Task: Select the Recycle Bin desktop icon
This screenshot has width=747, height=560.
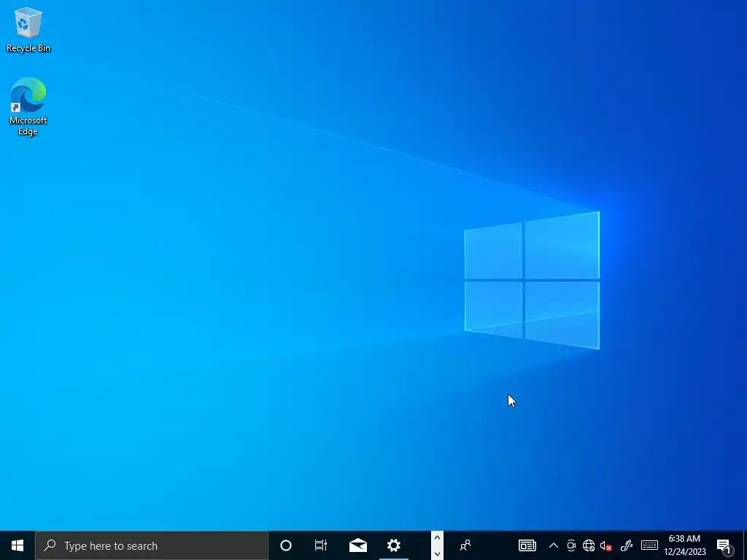Action: [28, 29]
